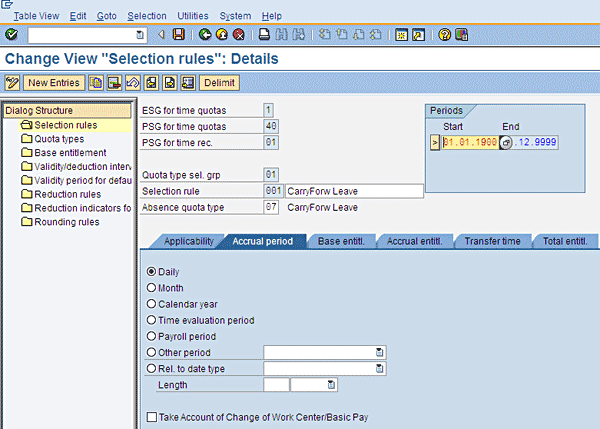
Task: Click the Copy As icon
Action: [x=96, y=83]
